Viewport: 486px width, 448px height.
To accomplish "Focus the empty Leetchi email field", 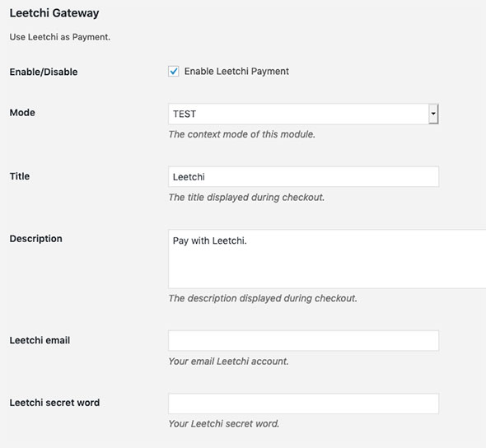I will [303, 340].
